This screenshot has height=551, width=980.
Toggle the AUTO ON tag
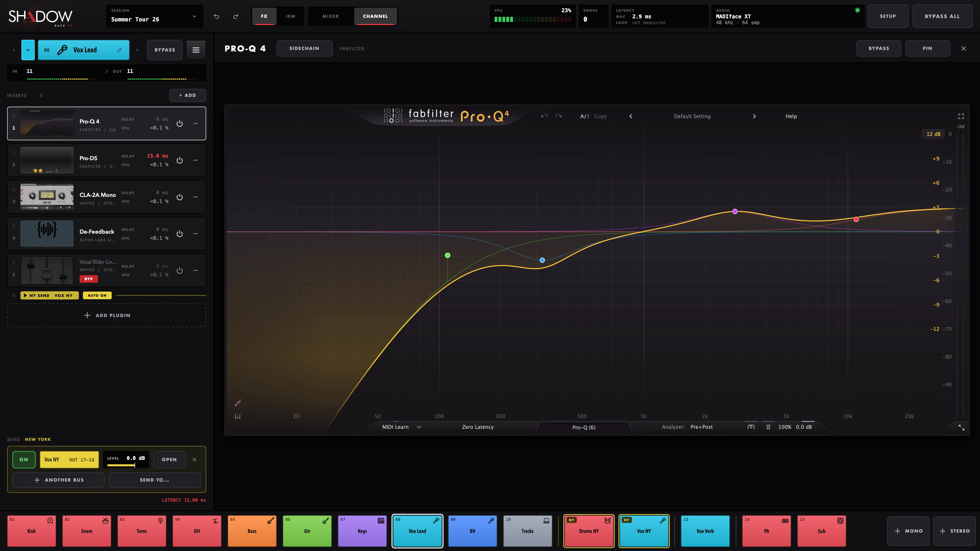coord(97,295)
